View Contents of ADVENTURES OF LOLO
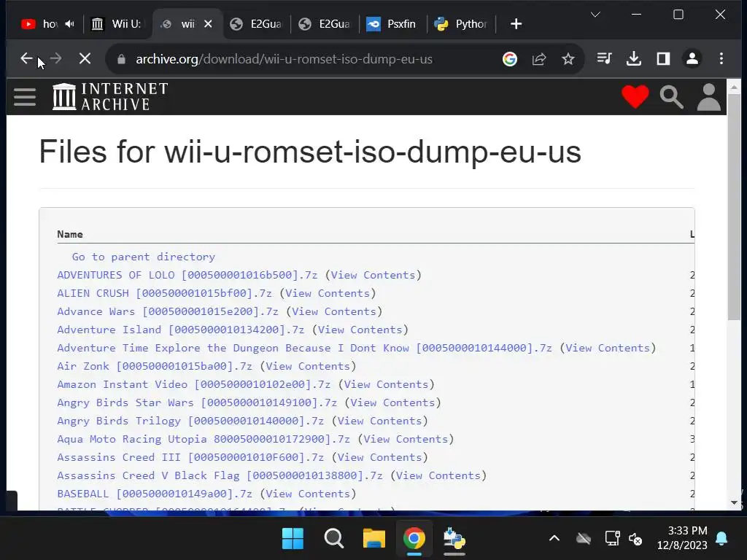This screenshot has width=747, height=560. click(373, 275)
